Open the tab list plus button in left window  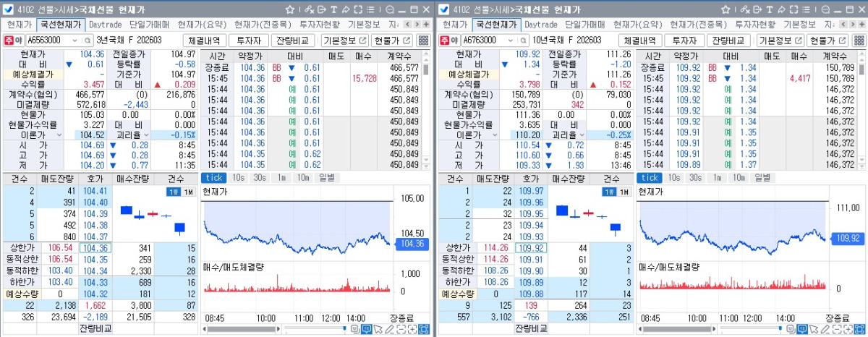[x=425, y=24]
